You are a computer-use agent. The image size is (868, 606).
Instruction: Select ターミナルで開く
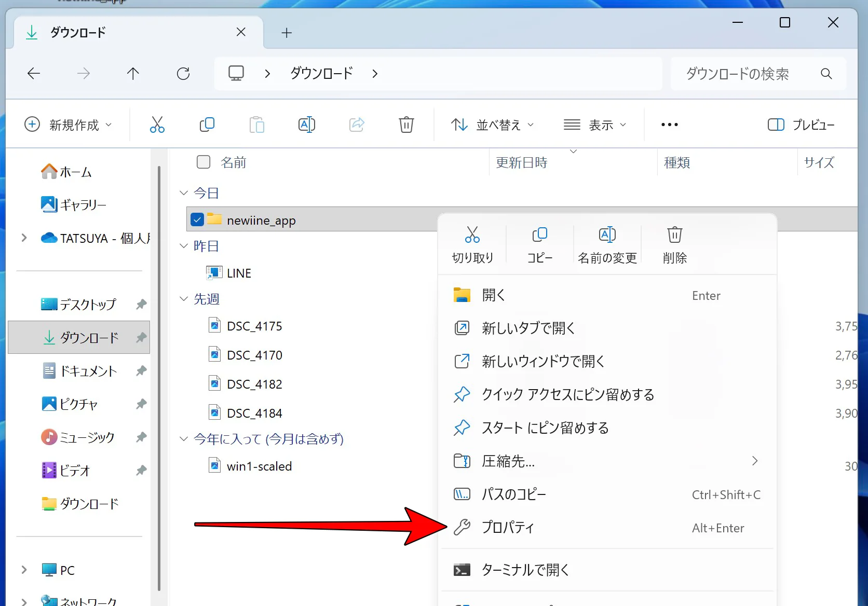[607, 570]
